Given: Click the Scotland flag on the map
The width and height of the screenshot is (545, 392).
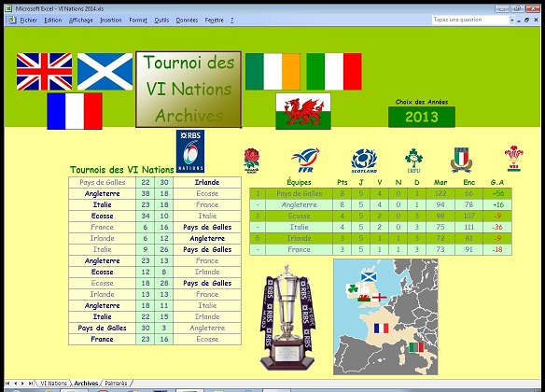Looking at the screenshot, I should [369, 276].
